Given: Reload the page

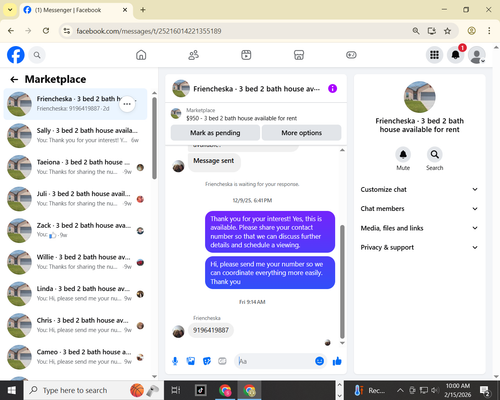Looking at the screenshot, I should pyautogui.click(x=46, y=31).
